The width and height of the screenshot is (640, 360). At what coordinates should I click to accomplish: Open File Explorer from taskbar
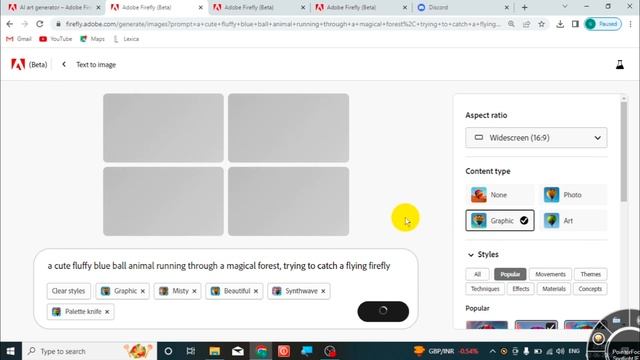[215, 351]
